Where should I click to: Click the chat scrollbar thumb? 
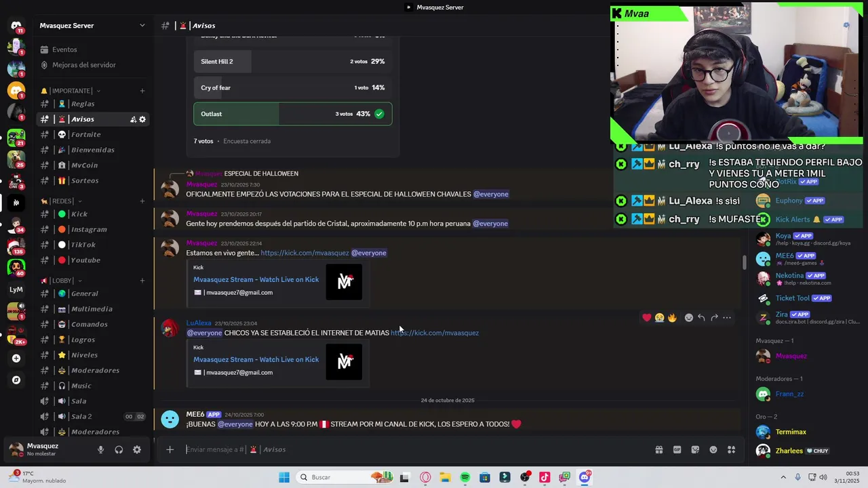(x=745, y=262)
